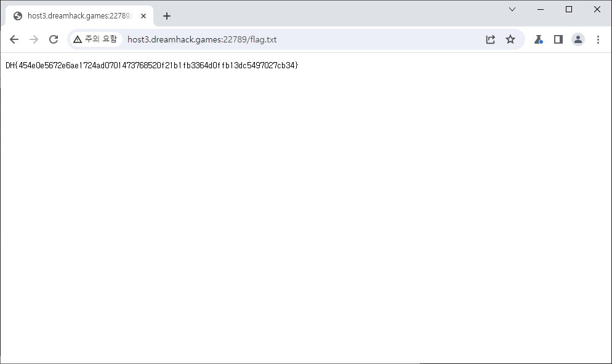Select the host3.dreamhack.games tab
612x364 pixels.
pos(79,16)
